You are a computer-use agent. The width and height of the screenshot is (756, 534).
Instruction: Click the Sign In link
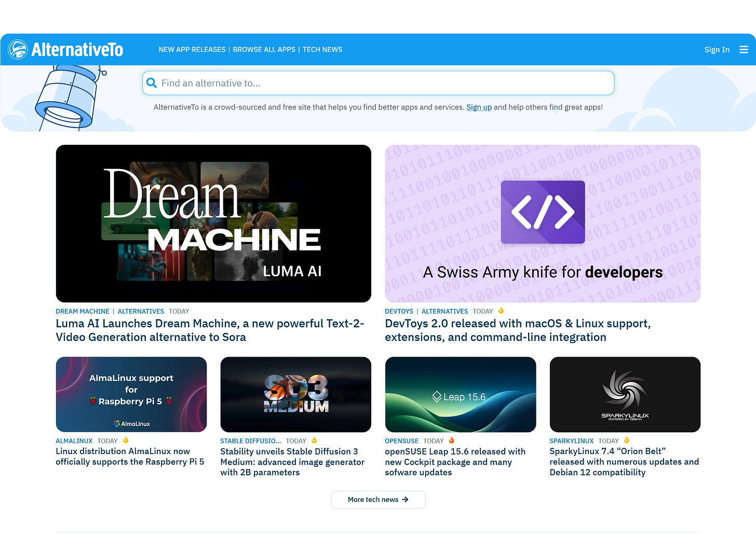(x=717, y=50)
